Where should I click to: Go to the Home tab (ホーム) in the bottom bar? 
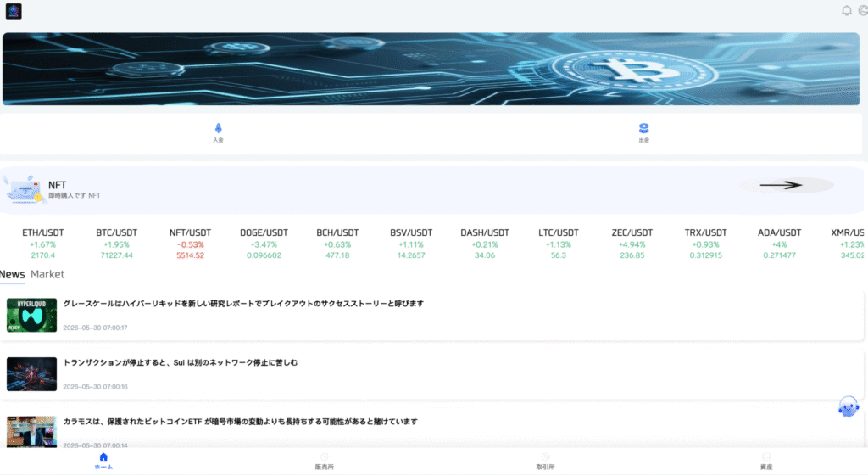103,461
